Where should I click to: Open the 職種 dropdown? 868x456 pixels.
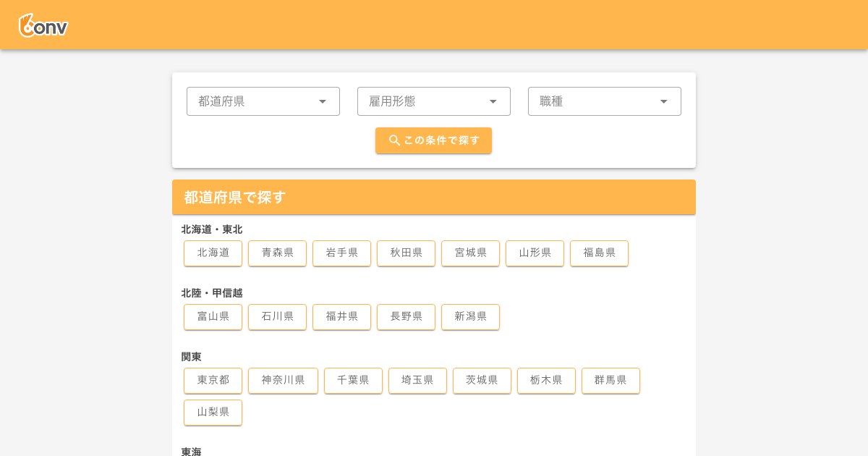click(605, 101)
